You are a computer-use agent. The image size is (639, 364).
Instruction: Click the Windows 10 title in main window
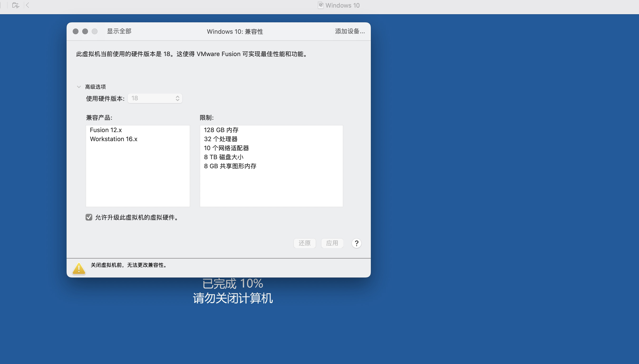click(342, 5)
